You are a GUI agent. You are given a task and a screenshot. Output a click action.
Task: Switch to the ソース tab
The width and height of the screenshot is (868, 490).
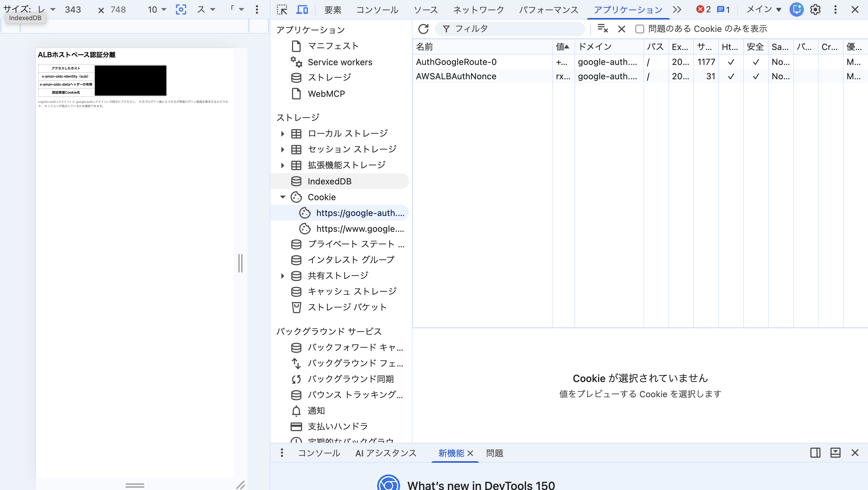426,10
